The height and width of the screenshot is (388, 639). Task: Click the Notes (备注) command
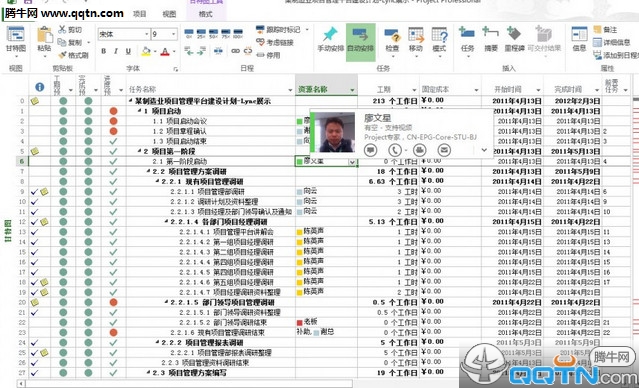[606, 29]
